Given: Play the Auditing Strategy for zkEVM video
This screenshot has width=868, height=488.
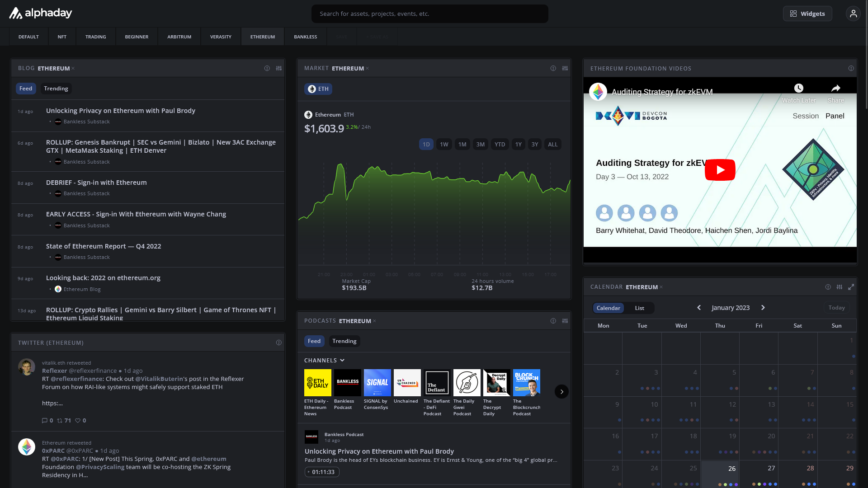Looking at the screenshot, I should (720, 169).
